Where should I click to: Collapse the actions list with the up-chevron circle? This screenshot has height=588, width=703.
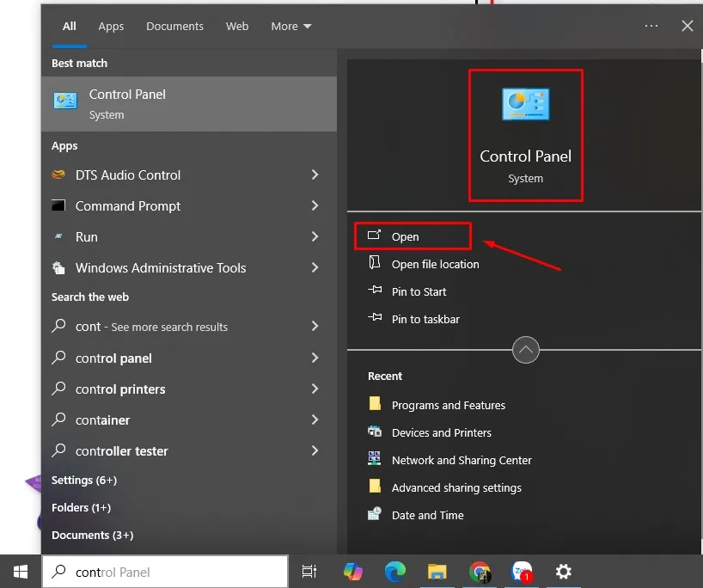tap(526, 350)
